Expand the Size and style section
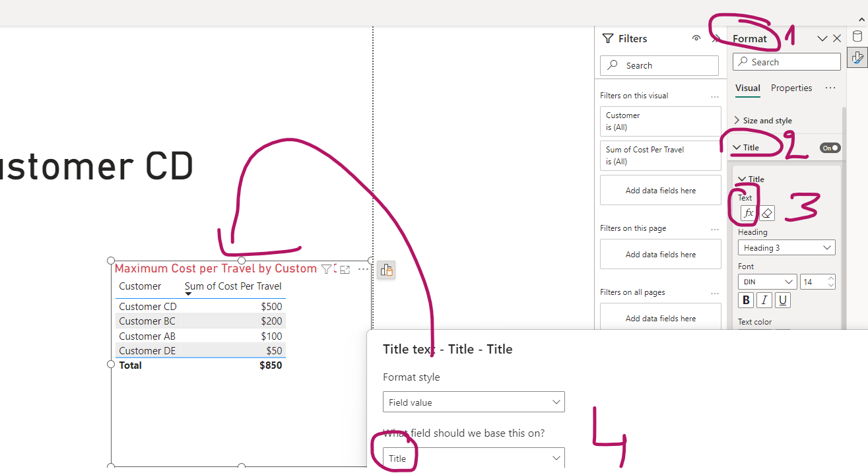The width and height of the screenshot is (868, 473). pos(763,121)
